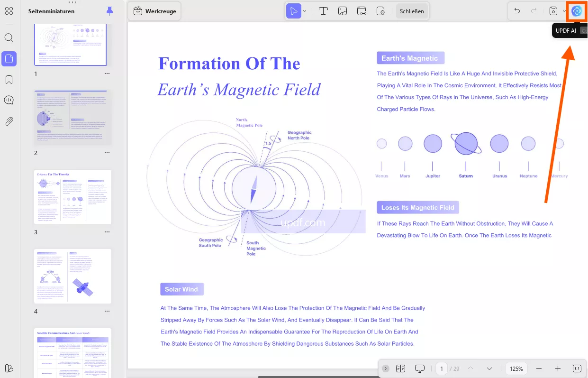Expand the save options dropdown arrow
Screen dimensions: 588x378
point(564,11)
